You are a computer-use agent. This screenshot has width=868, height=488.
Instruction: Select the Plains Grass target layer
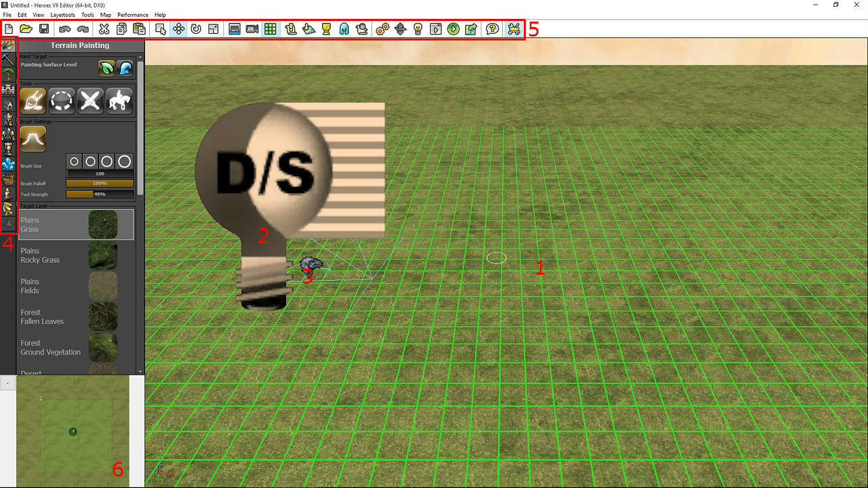[x=76, y=225]
